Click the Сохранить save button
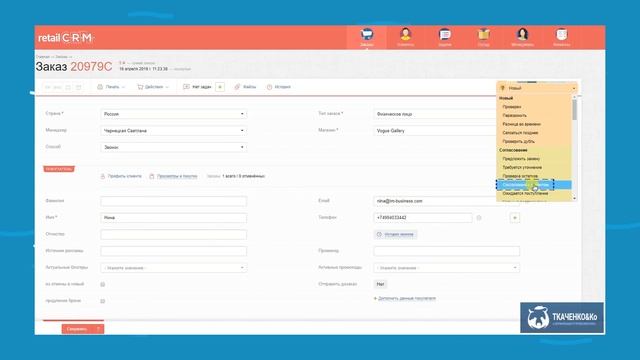 83,329
